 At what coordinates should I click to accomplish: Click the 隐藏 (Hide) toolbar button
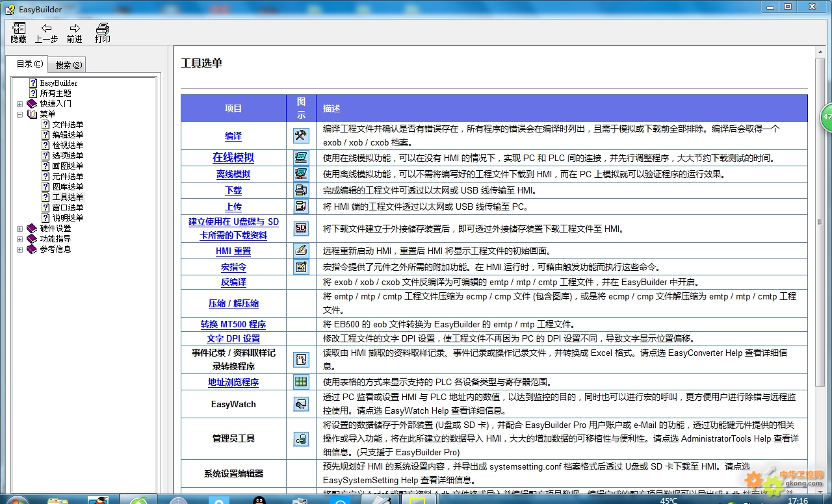18,33
